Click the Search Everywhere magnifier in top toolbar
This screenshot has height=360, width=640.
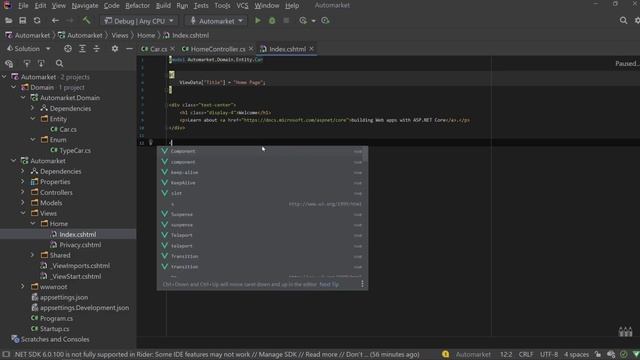pos(623,20)
